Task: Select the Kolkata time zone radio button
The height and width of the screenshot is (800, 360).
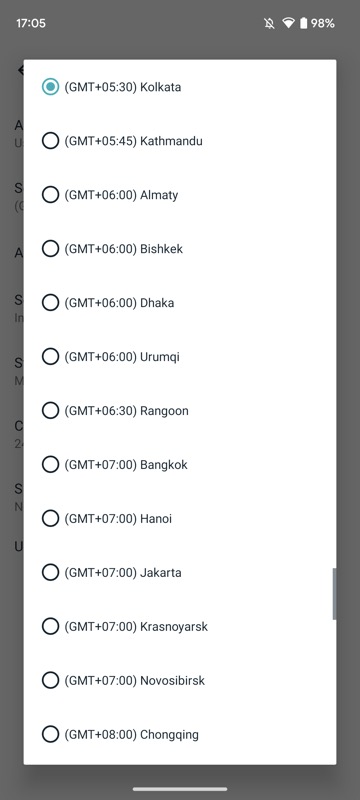Action: pyautogui.click(x=50, y=87)
